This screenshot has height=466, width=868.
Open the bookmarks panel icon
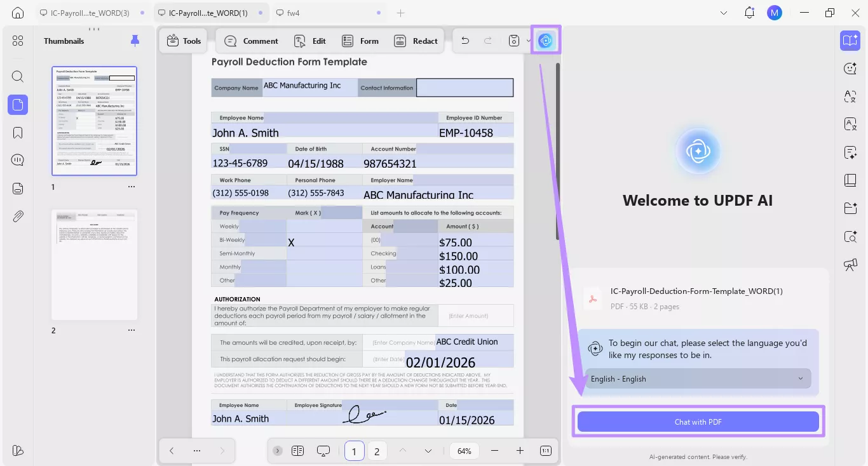[x=18, y=133]
